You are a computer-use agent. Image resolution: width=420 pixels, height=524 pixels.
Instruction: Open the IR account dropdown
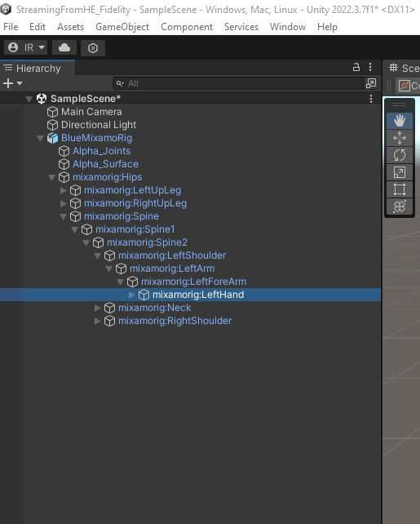[26, 48]
